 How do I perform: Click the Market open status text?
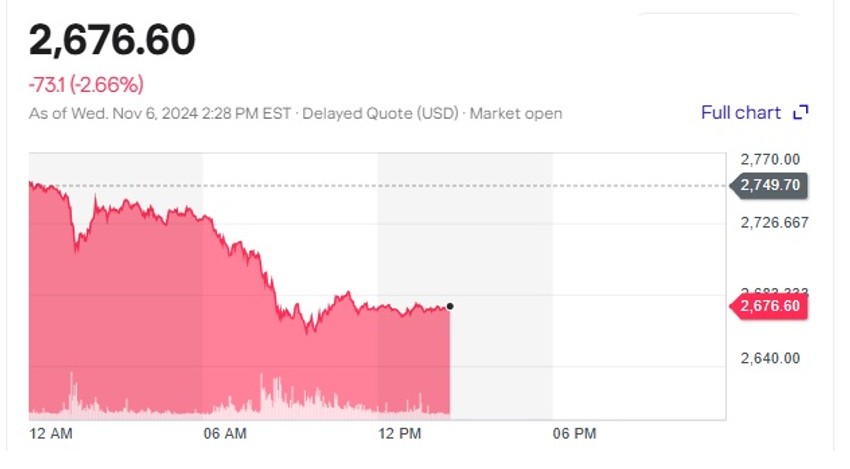pos(516,114)
